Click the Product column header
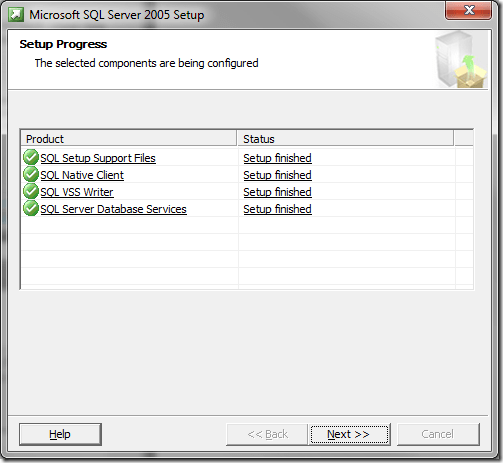503x463 pixels. [129, 139]
